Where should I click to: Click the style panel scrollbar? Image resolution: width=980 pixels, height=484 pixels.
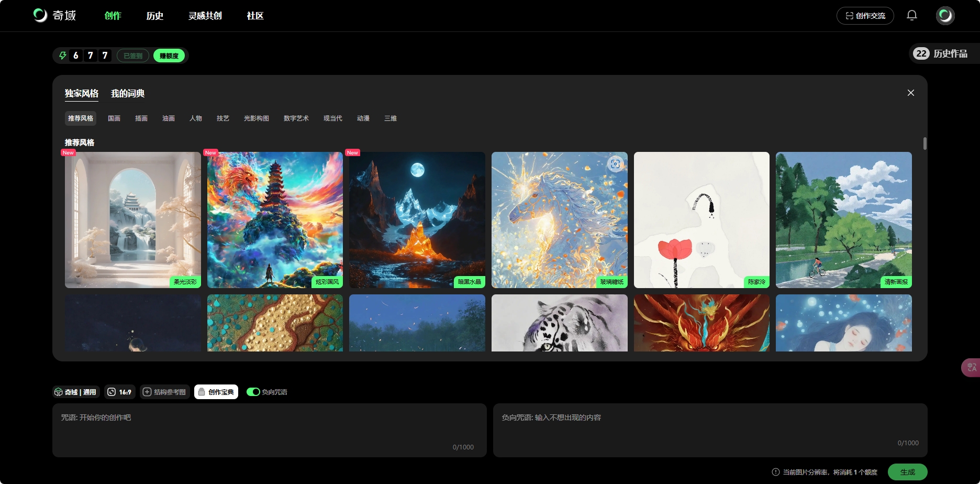(x=925, y=144)
